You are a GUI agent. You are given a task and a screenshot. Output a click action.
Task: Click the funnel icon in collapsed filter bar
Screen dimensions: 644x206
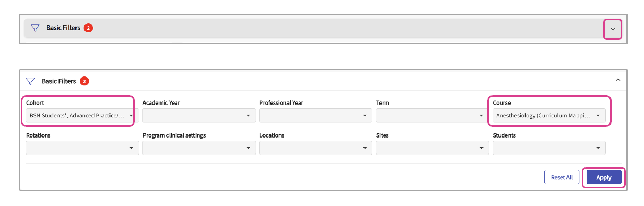coord(35,28)
